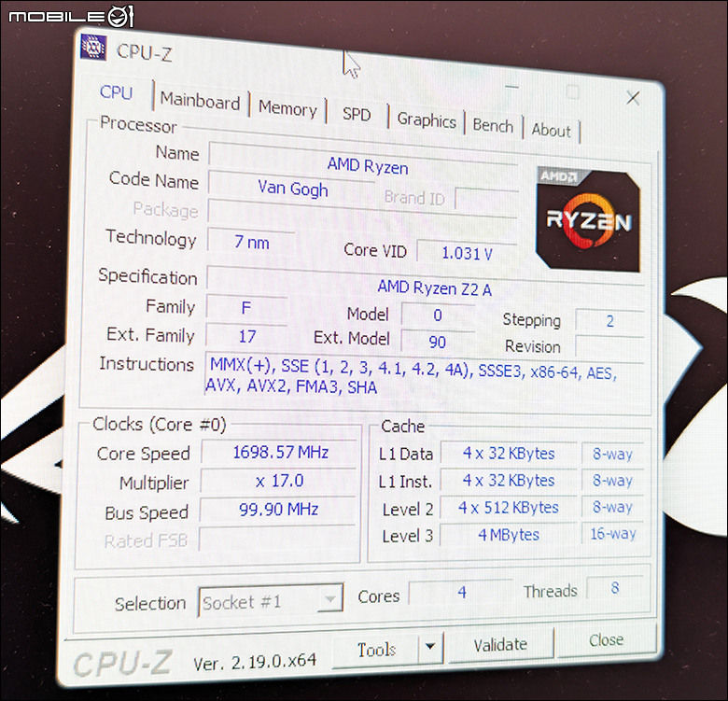
Task: Click the L1 Data value 4 x 32 KBytes
Action: click(x=509, y=453)
